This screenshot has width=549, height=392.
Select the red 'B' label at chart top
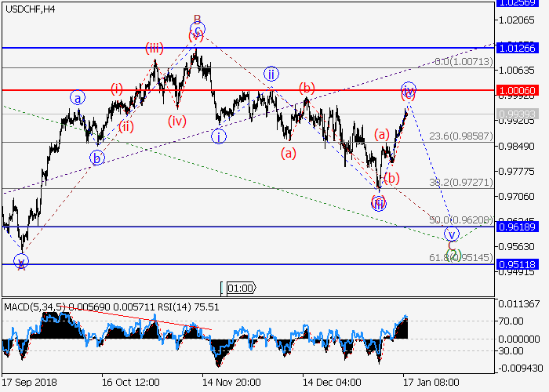(x=198, y=19)
